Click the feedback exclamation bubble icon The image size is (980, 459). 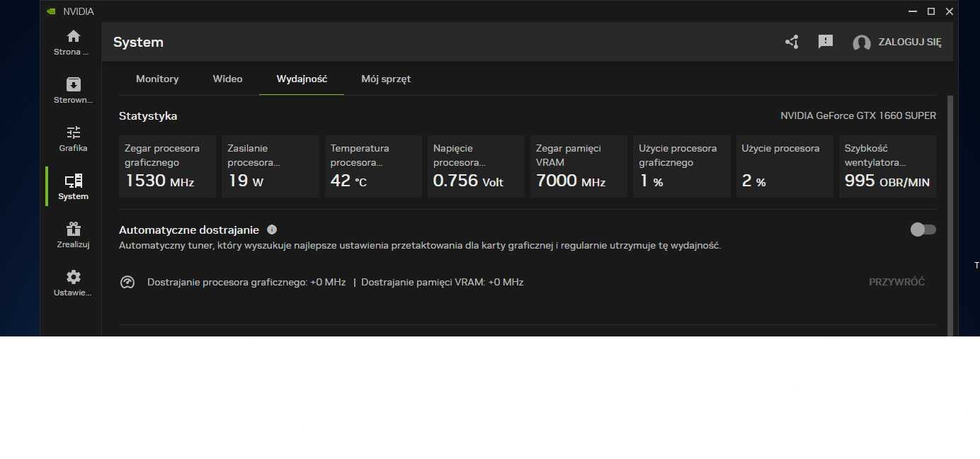(x=826, y=42)
